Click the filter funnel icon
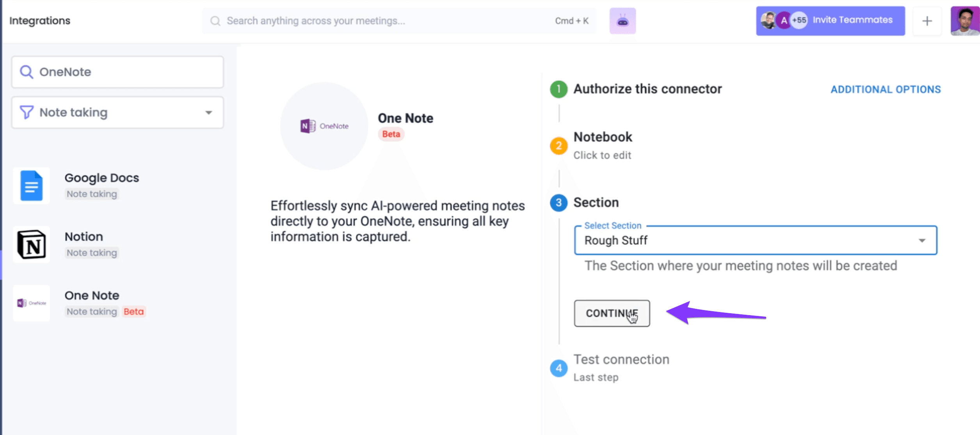This screenshot has height=435, width=980. pyautogui.click(x=27, y=112)
